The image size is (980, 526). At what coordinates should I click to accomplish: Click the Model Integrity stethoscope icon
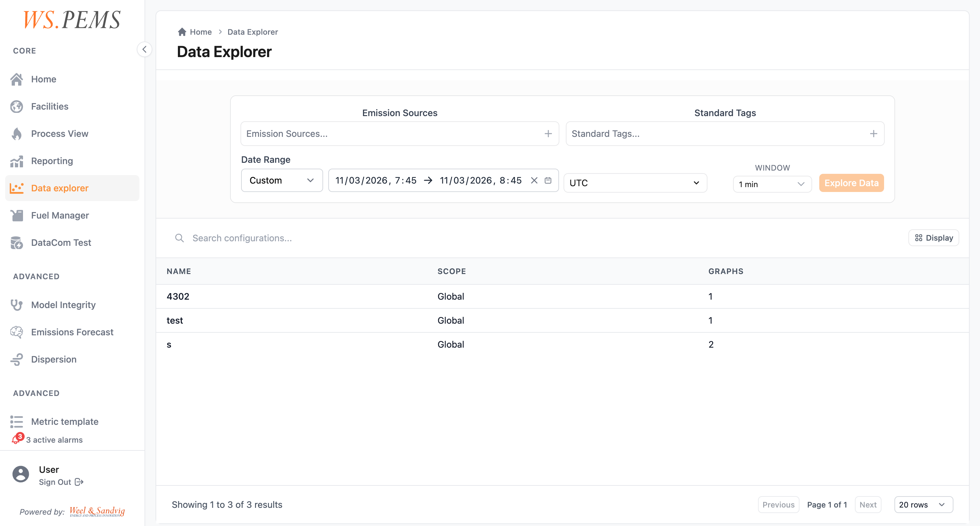click(17, 305)
